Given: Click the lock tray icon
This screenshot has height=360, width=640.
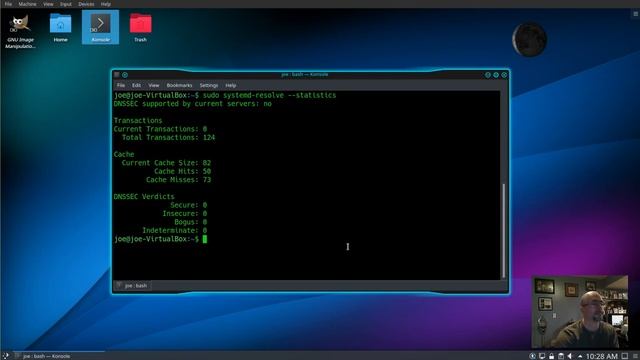Looking at the screenshot, I should tap(551, 356).
